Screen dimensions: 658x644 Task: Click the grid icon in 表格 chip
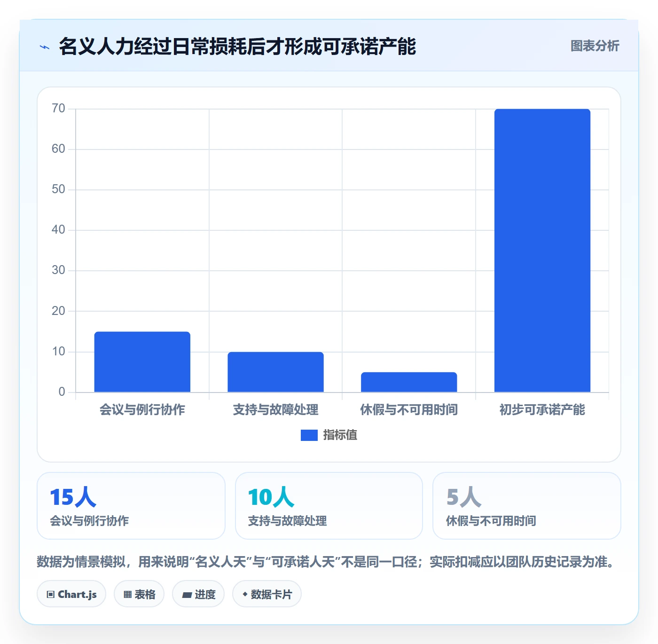click(127, 595)
